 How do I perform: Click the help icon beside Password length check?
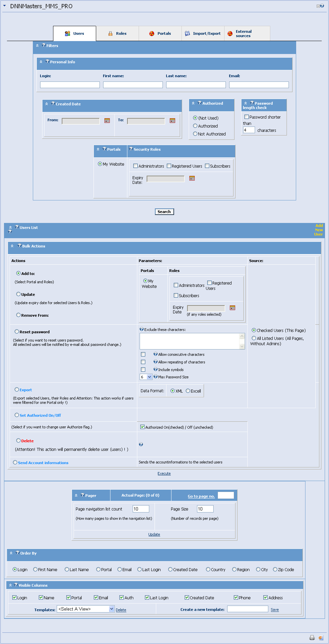[252, 103]
